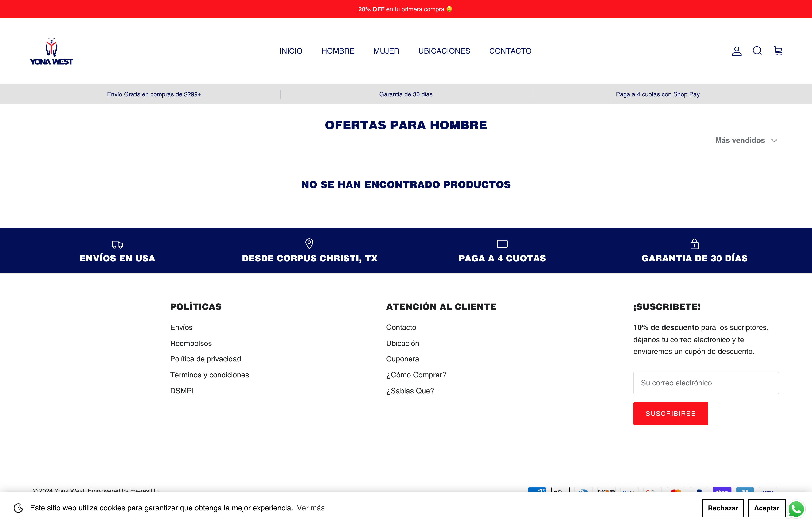Image resolution: width=812 pixels, height=525 pixels.
Task: Focus the Su correo electrónico field
Action: 706,383
